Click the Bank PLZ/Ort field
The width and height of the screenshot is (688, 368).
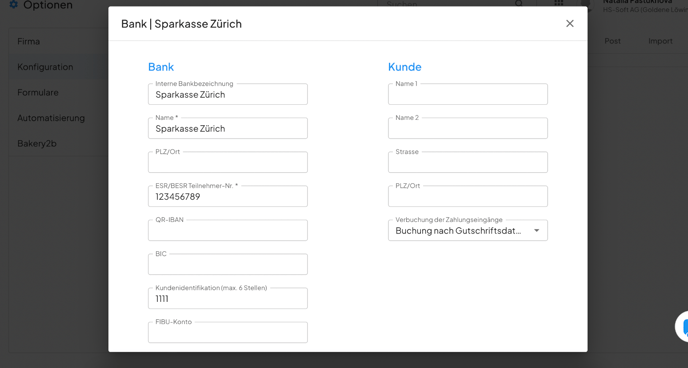coord(228,162)
